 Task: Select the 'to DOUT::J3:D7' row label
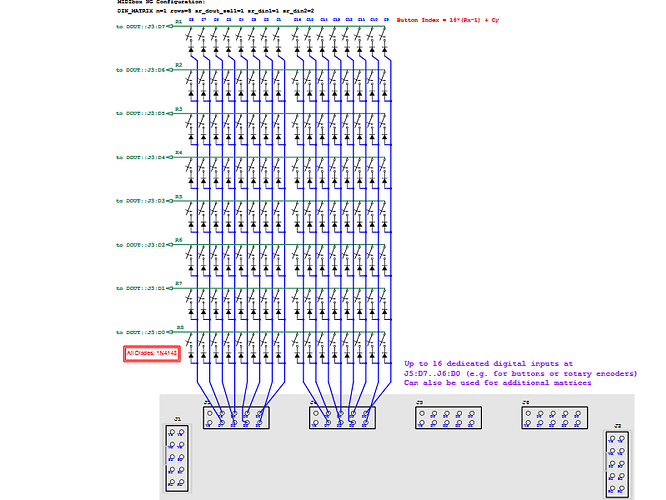click(141, 27)
